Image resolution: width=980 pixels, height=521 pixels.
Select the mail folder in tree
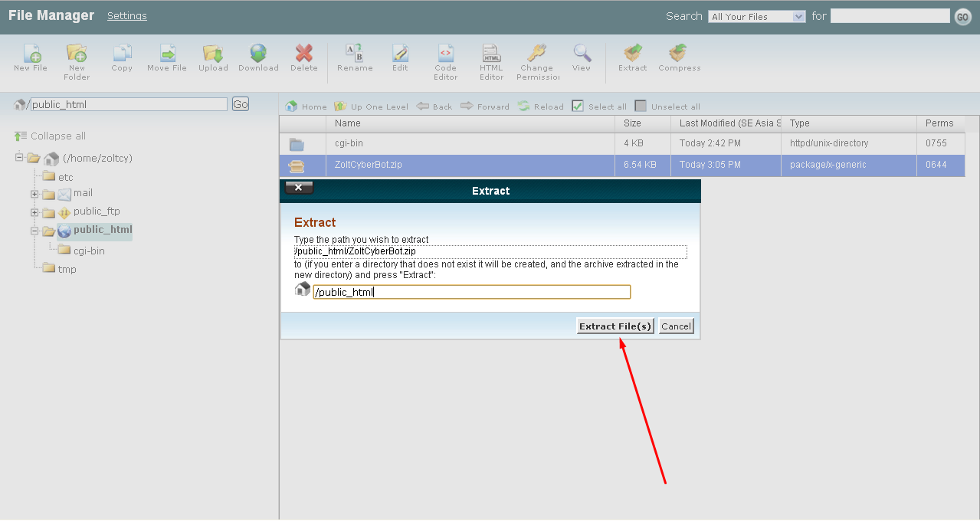click(83, 192)
